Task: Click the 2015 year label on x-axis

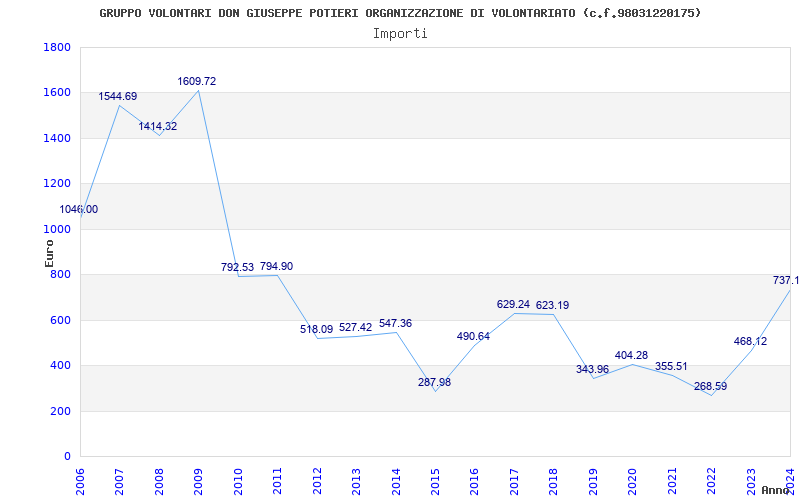Action: point(435,481)
